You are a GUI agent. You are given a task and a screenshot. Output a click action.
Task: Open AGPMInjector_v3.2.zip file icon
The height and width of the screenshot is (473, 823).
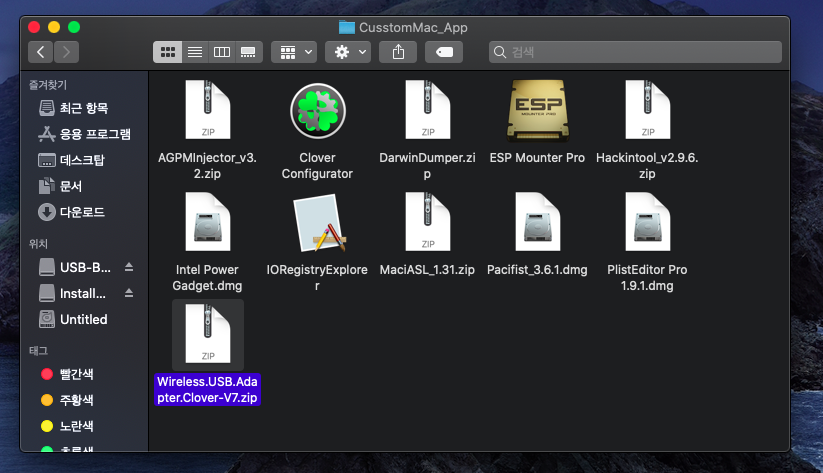click(x=207, y=110)
